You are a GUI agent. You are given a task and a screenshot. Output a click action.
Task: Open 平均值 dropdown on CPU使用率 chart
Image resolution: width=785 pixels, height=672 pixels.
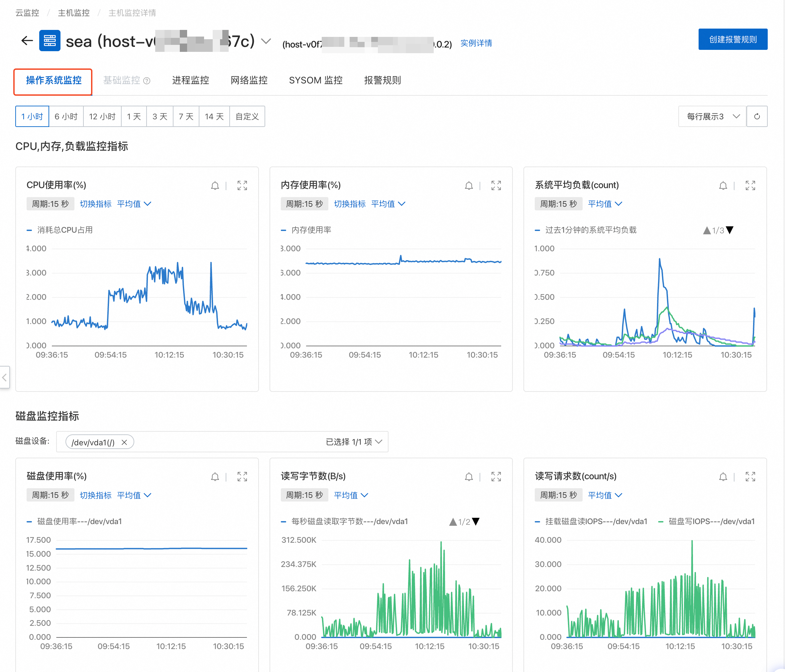134,204
